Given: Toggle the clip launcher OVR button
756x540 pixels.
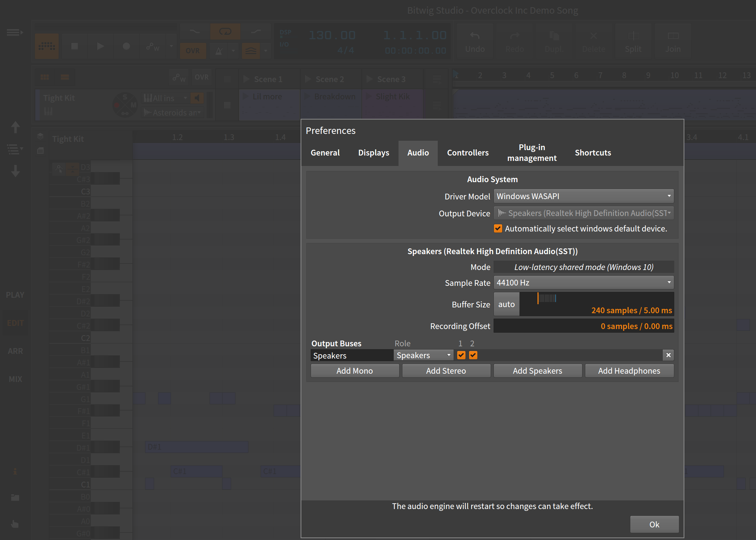Looking at the screenshot, I should (202, 77).
